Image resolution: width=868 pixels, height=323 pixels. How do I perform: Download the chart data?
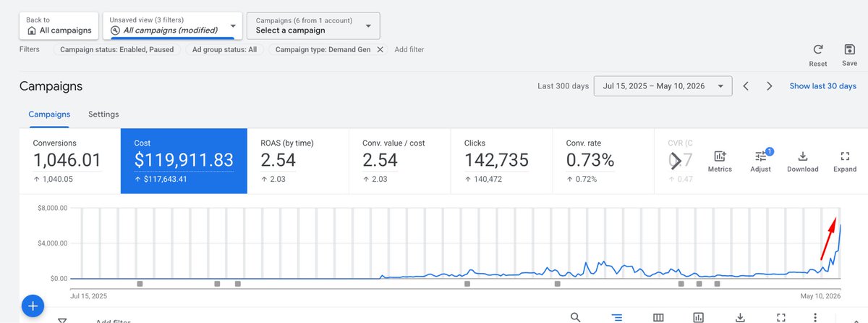click(x=803, y=161)
